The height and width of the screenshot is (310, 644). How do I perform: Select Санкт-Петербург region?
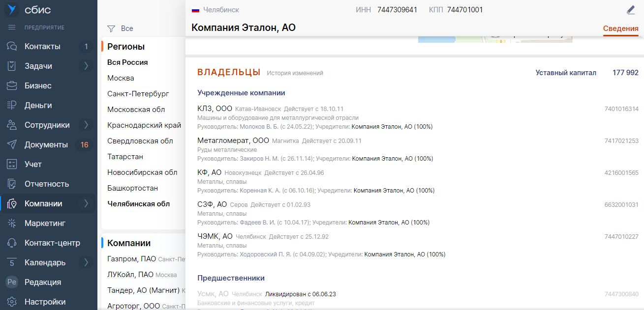coord(138,94)
